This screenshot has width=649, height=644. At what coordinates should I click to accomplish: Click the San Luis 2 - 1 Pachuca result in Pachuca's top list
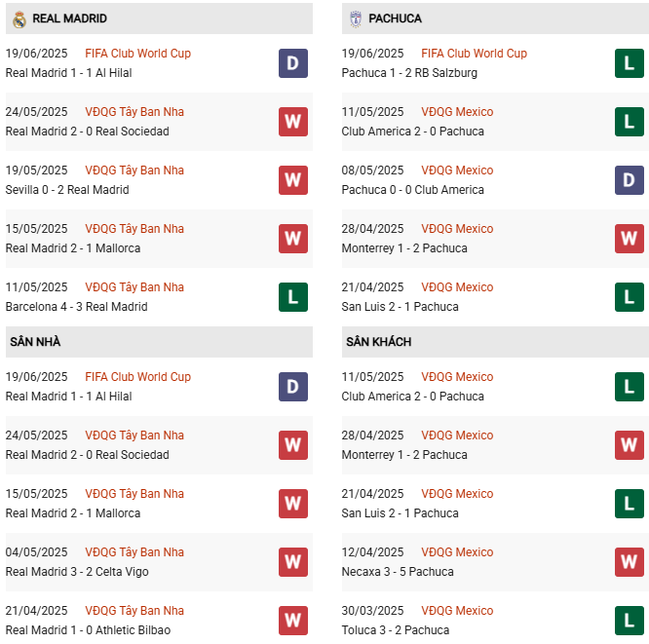400,307
